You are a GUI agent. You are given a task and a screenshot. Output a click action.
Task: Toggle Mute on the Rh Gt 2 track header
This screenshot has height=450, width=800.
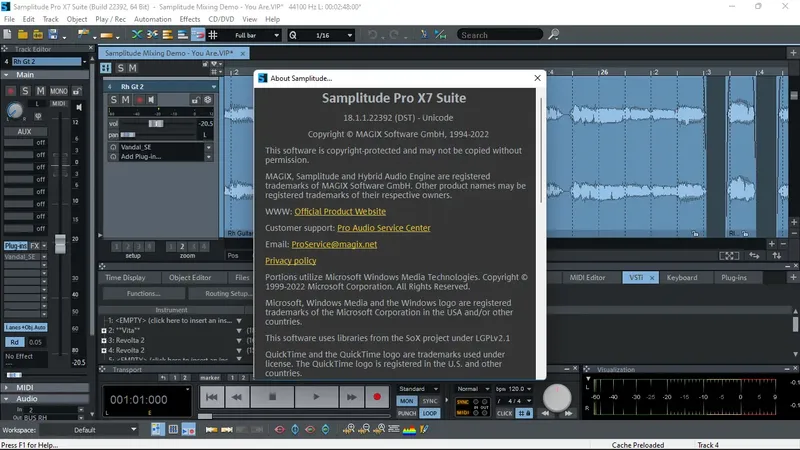coord(126,100)
